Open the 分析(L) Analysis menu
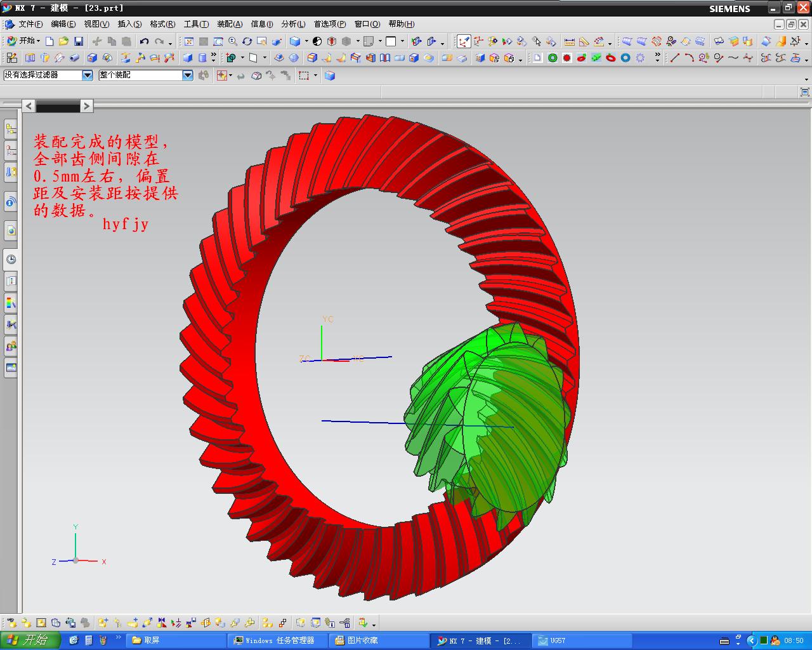The width and height of the screenshot is (812, 650). 293,24
